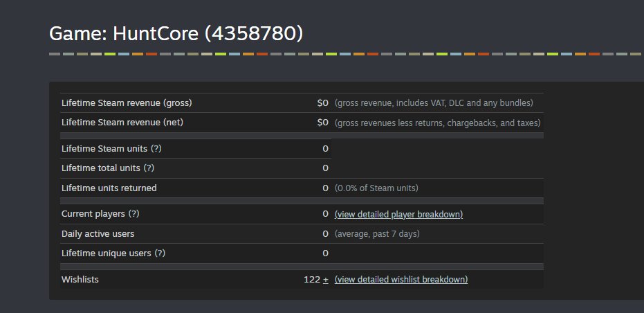Click the wishlist count 122

coord(312,279)
